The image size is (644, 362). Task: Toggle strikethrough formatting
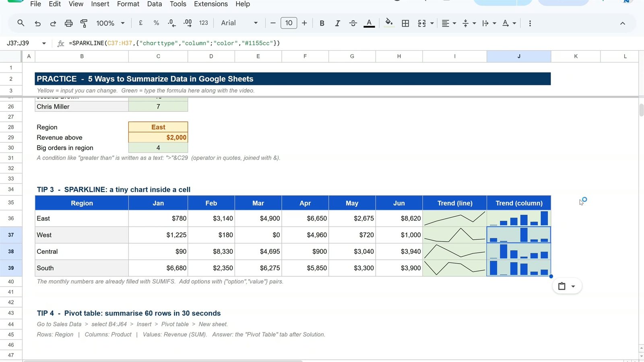[x=353, y=23]
